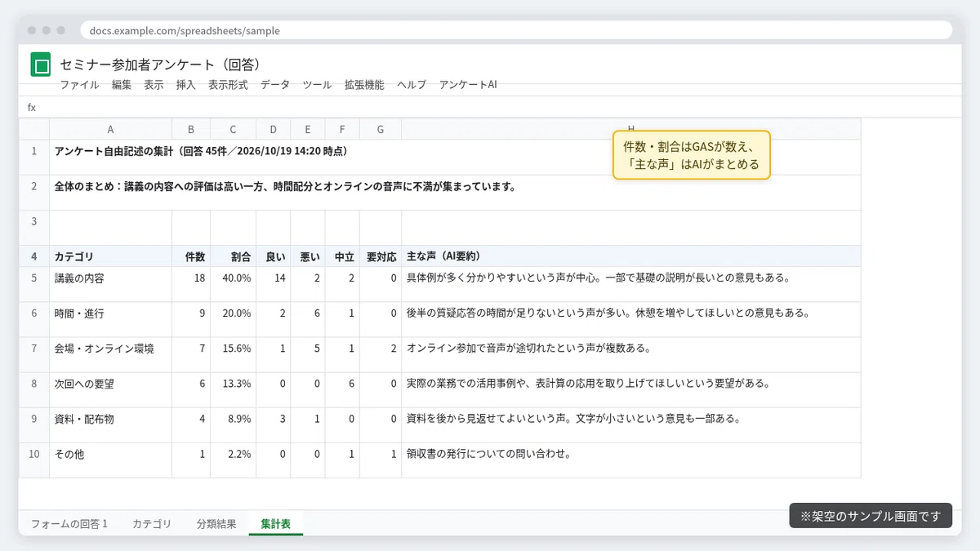Click the summary about 具体例が多く分かりやすい
The width and height of the screenshot is (980, 551).
(631, 284)
